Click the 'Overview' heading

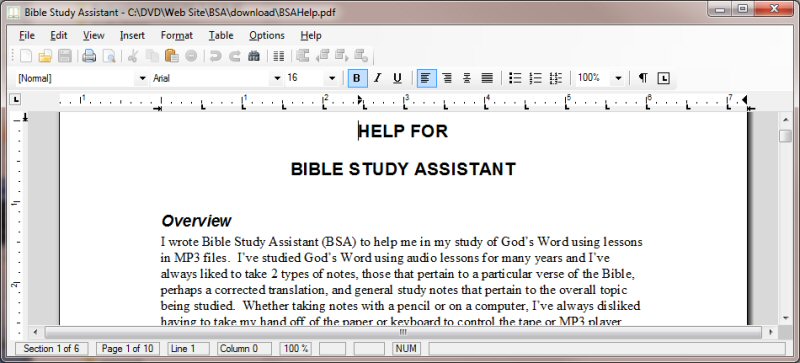(196, 221)
